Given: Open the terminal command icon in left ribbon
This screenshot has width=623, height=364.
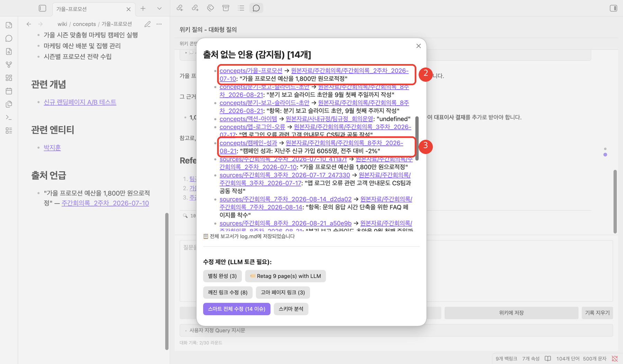Looking at the screenshot, I should tap(9, 117).
